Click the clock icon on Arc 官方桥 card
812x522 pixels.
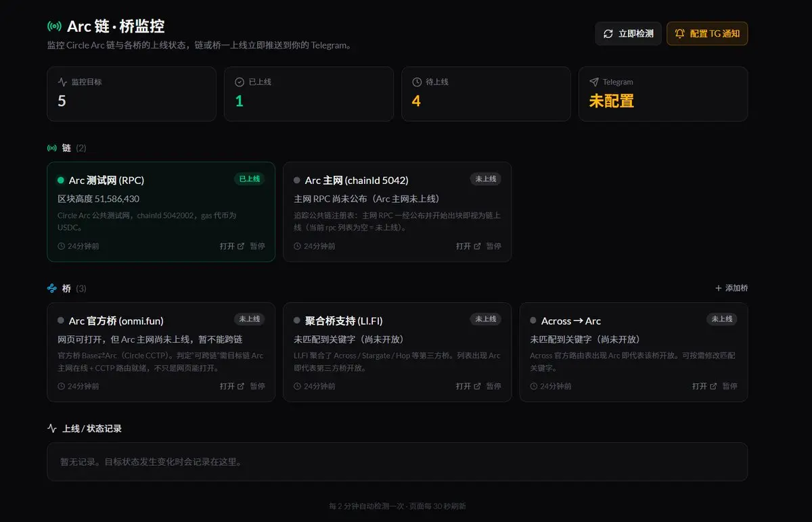(x=61, y=386)
